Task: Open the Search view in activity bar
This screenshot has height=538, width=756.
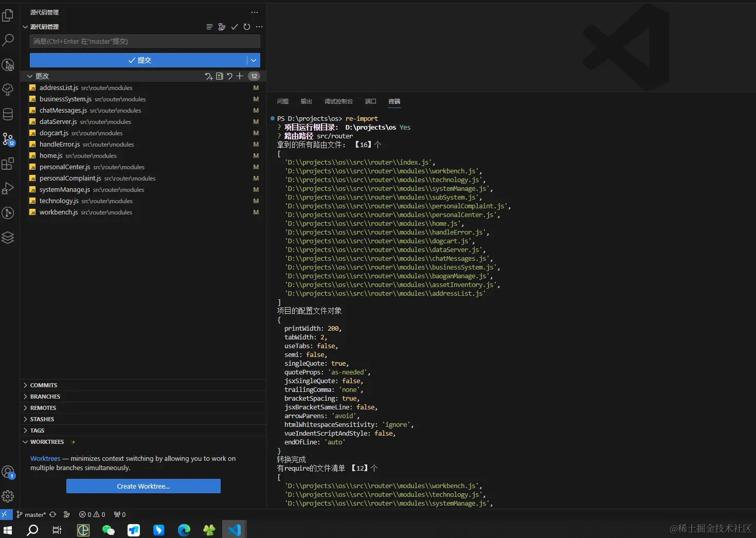Action: pyautogui.click(x=8, y=40)
